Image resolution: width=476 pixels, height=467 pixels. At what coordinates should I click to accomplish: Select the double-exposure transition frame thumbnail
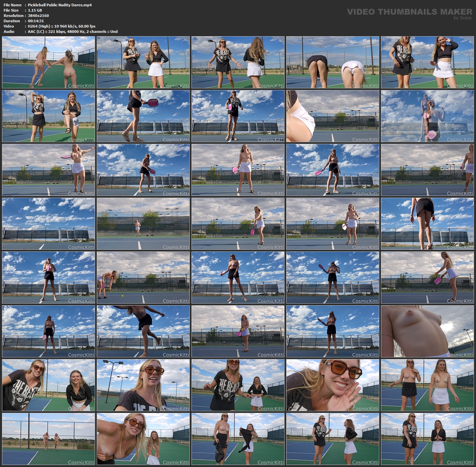[427, 116]
